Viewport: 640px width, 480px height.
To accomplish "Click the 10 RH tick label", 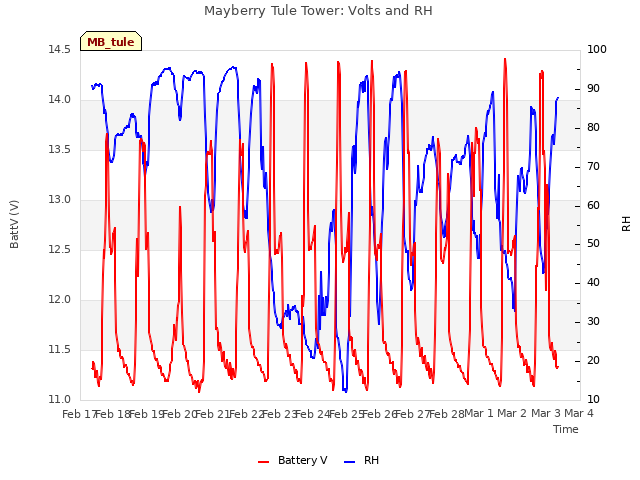I will 593,400.
